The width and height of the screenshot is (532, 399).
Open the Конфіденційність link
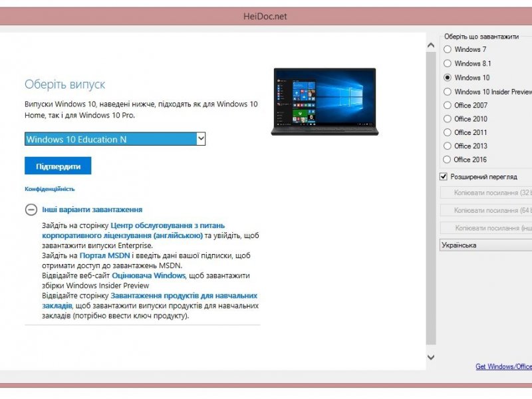(49, 189)
